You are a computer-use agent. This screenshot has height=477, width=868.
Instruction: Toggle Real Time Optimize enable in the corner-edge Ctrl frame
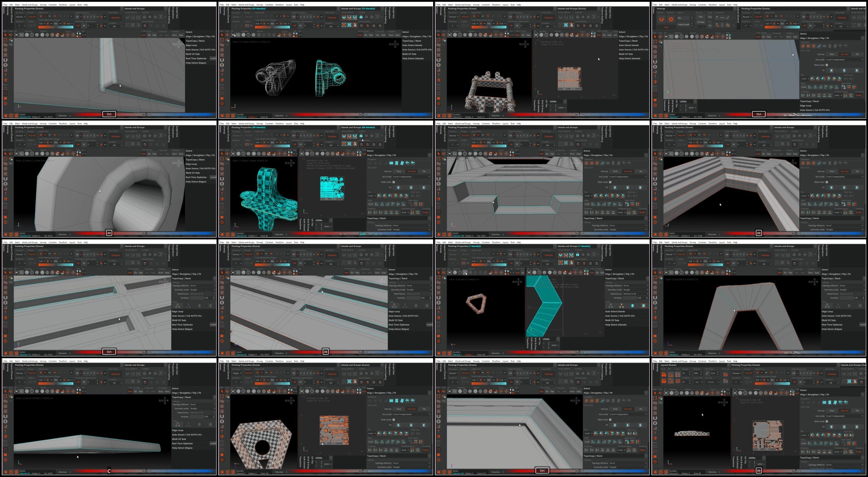213,58
